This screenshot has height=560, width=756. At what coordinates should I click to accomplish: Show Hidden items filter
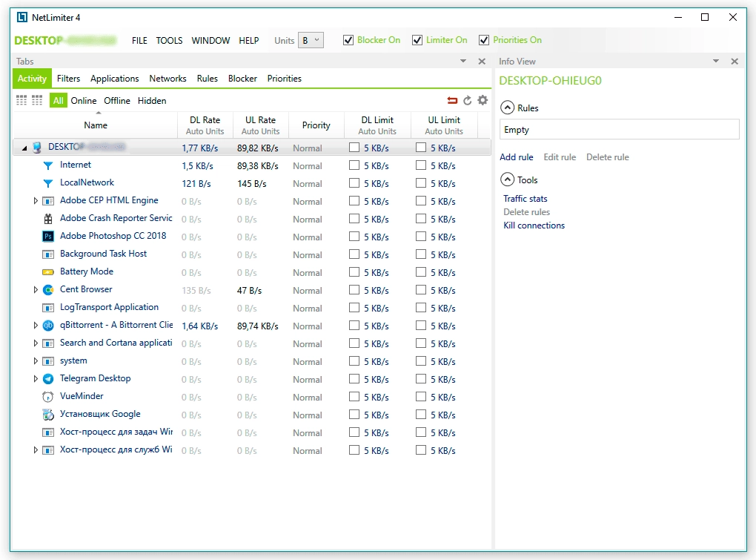pyautogui.click(x=152, y=101)
